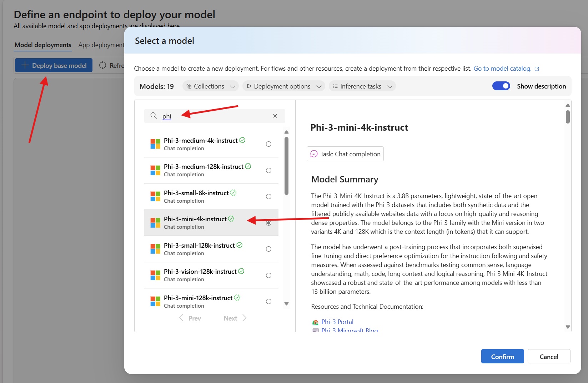Select the Phi-3-small-8k-instruct radio button

pos(268,196)
